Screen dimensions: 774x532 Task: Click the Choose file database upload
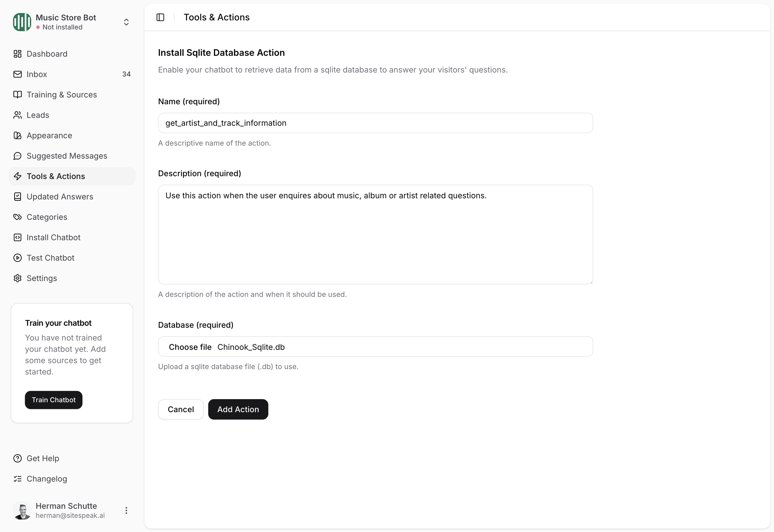190,347
